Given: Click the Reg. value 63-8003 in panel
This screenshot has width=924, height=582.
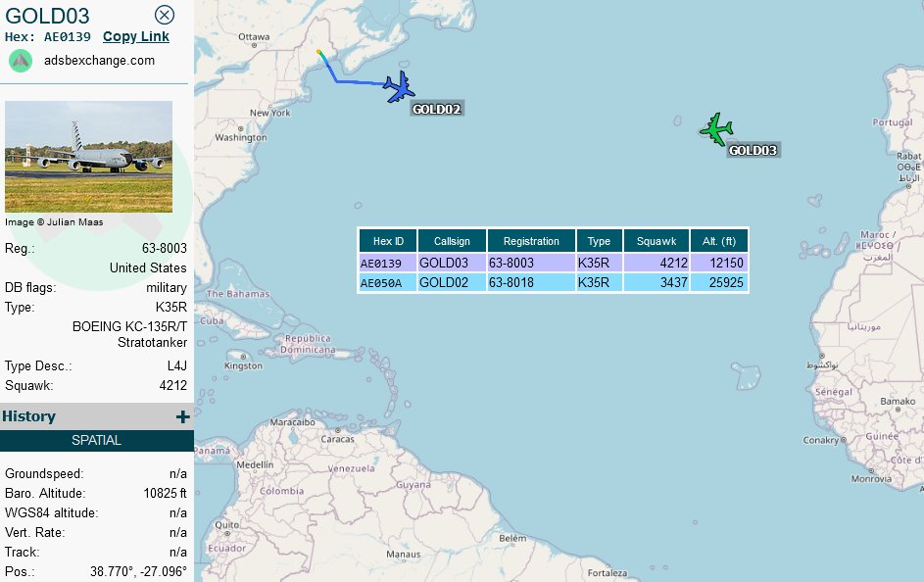Looking at the screenshot, I should (165, 249).
